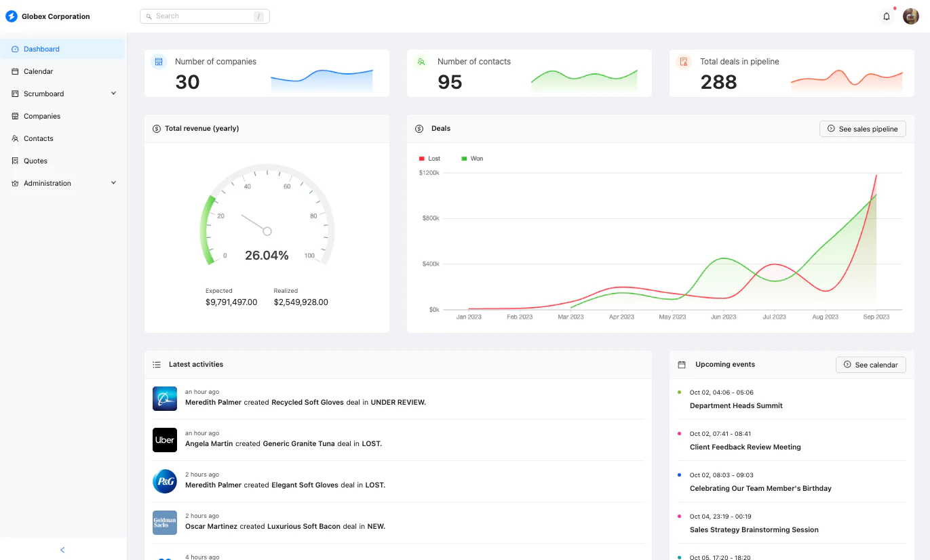Click the coin icon next to Deals heading
This screenshot has width=930, height=560.
[x=419, y=128]
